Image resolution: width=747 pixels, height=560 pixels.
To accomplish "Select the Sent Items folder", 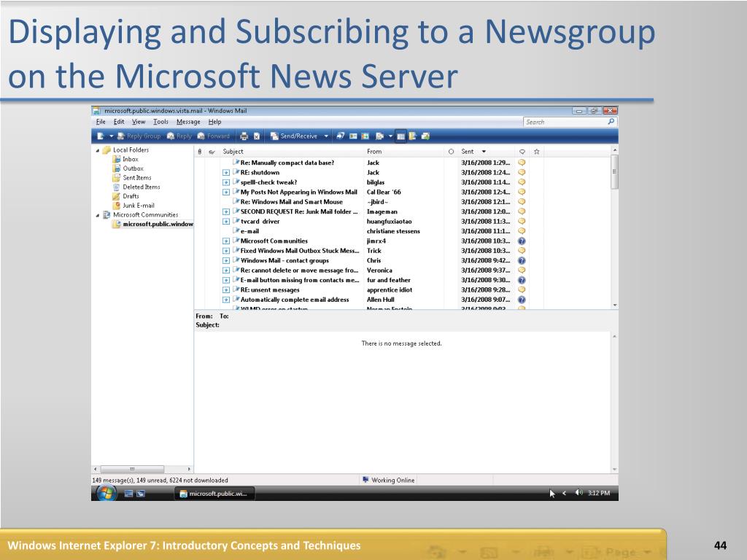I will tap(136, 178).
